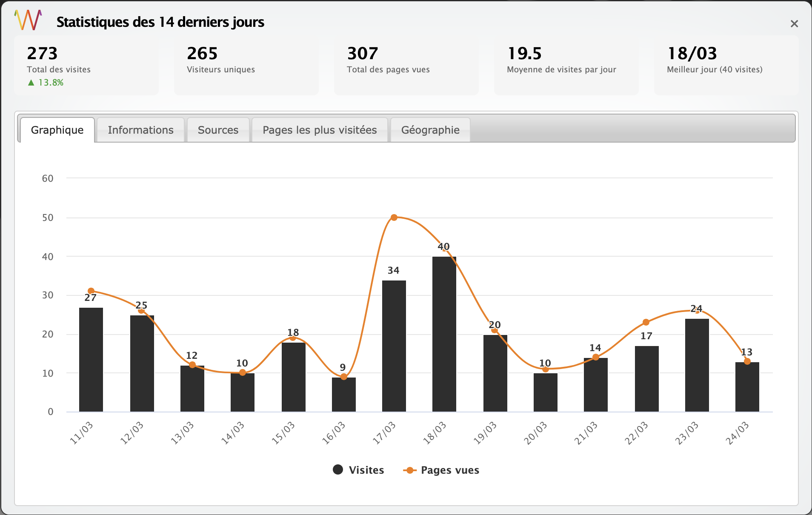Click the colorful W logo icon
This screenshot has height=515, width=812.
pos(28,20)
